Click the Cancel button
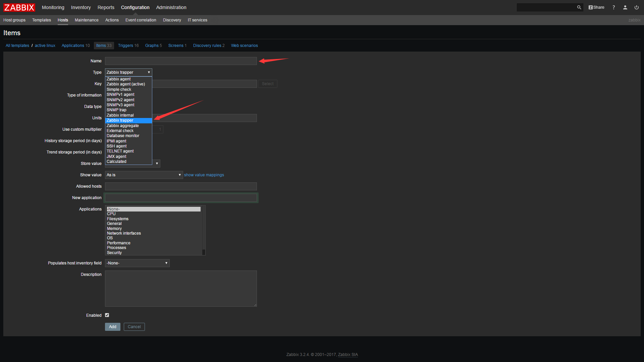 (134, 327)
